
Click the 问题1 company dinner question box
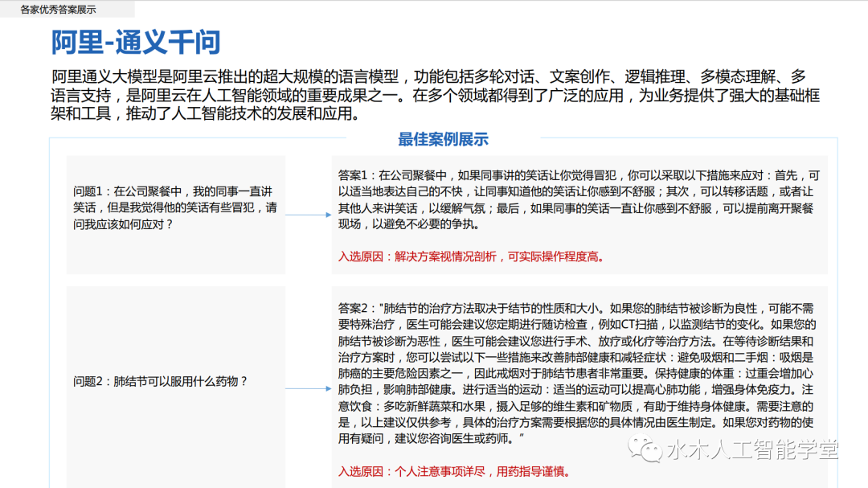[x=174, y=208]
